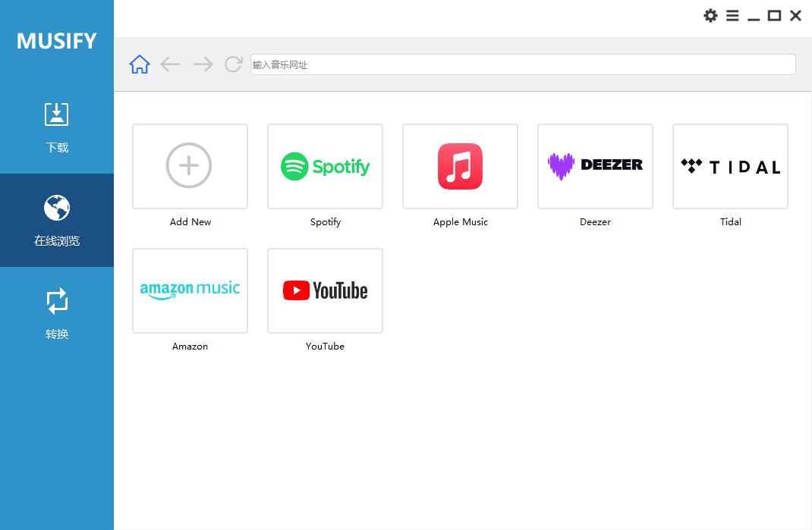This screenshot has height=530, width=812.
Task: Open the Apple Music tile
Action: point(460,166)
